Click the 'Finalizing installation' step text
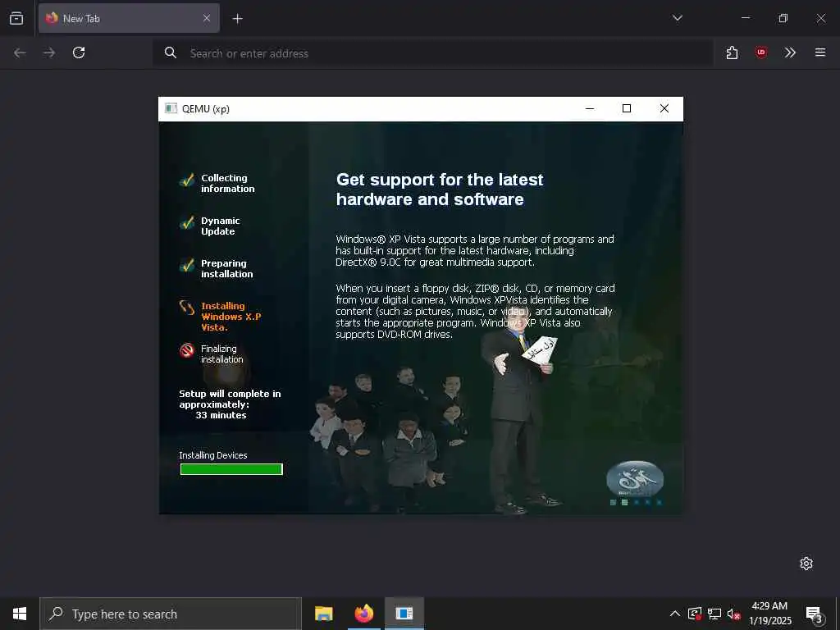Screen dimensions: 840x630 tap(221, 354)
